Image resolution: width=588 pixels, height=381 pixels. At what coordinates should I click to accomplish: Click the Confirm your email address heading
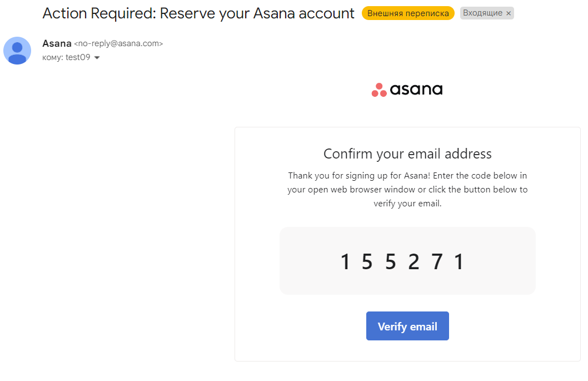click(x=407, y=154)
